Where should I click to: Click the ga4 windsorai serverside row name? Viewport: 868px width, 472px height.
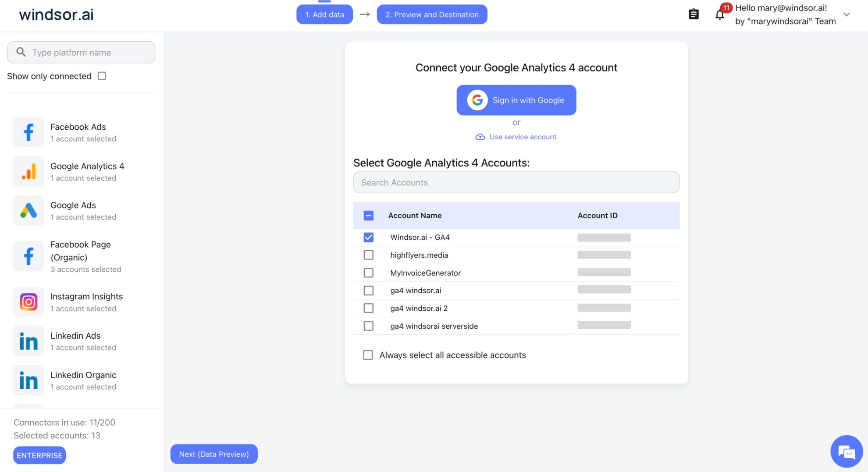tap(434, 326)
